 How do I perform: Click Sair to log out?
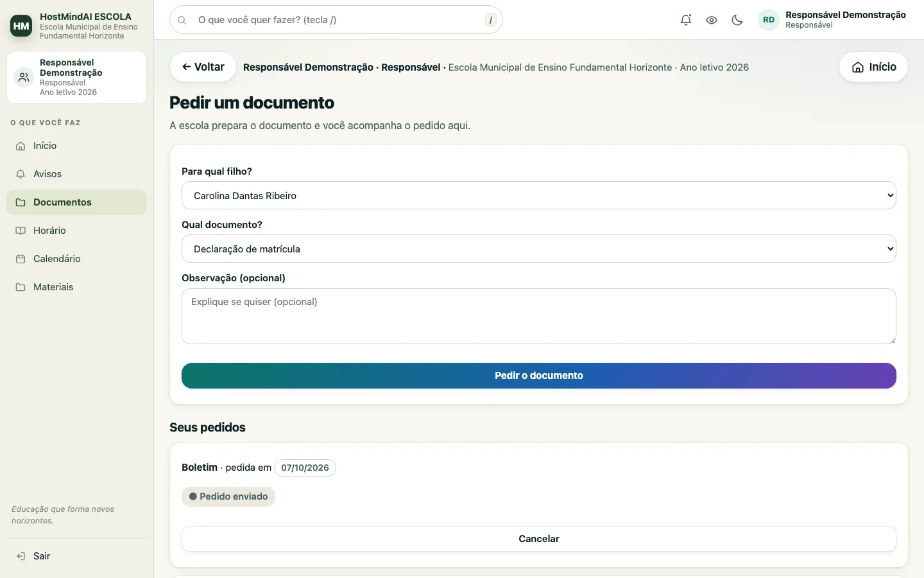coord(76,556)
